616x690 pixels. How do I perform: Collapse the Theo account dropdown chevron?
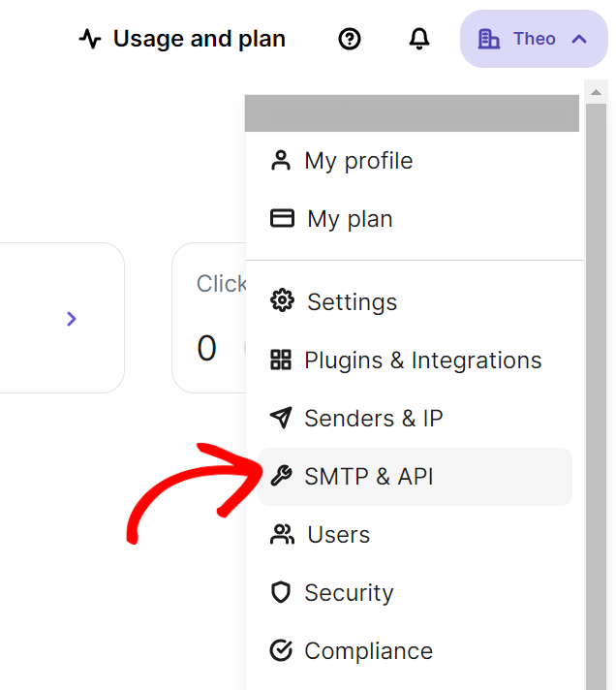point(579,39)
